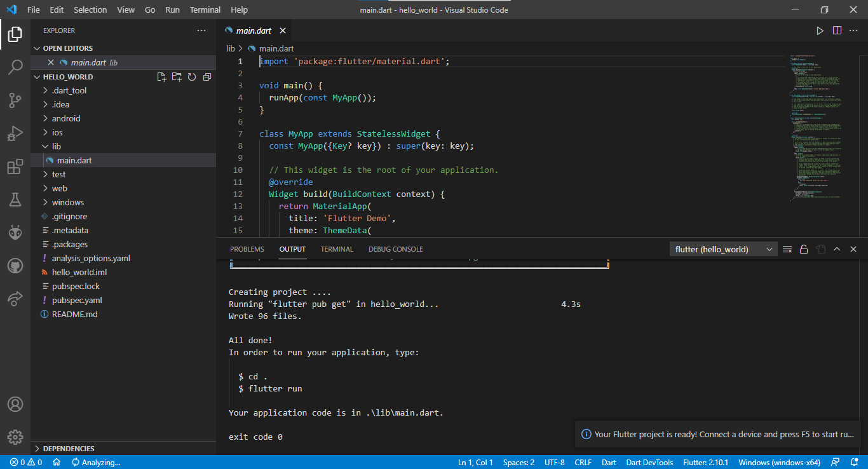Run main.dart with the play button

(820, 30)
